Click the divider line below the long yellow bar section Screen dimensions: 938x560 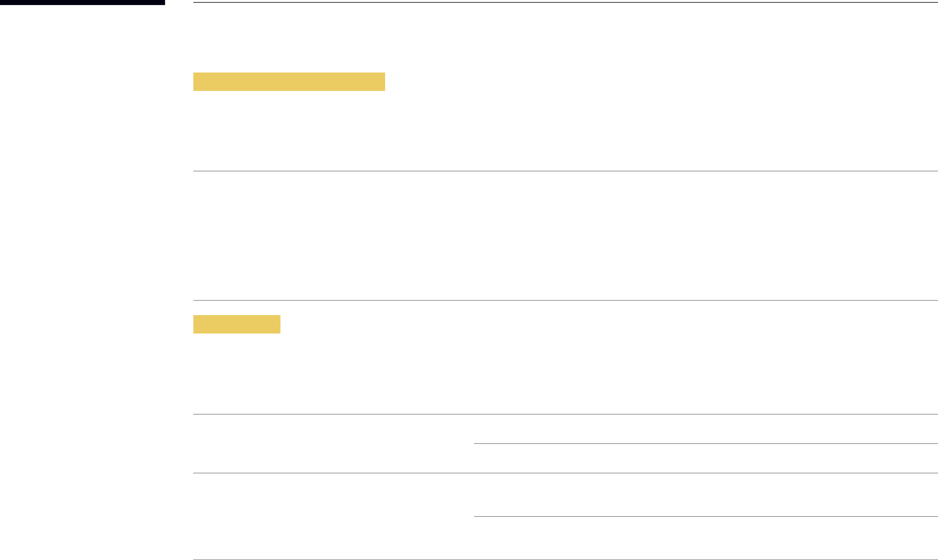565,171
